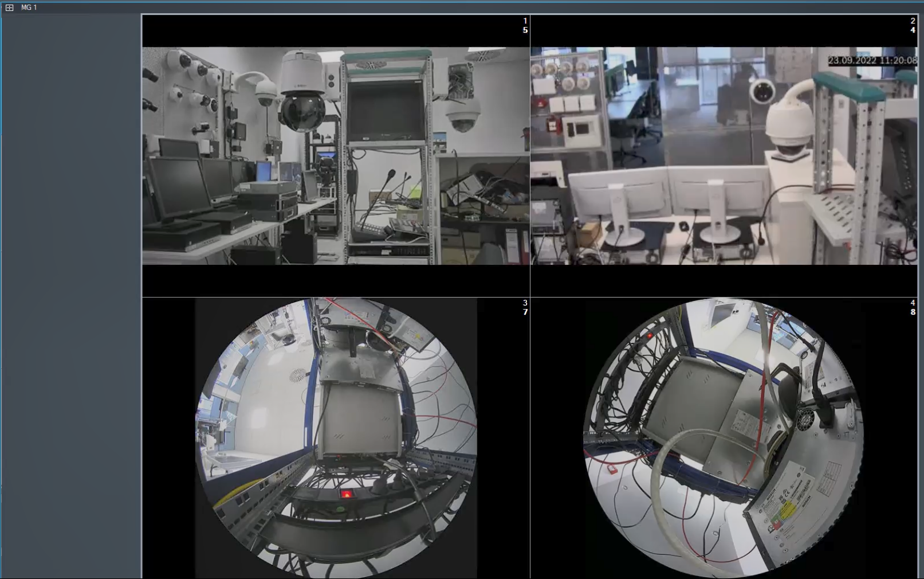Screen dimensions: 924x579
Task: Expand the MG 1 tree node
Action: pos(9,7)
